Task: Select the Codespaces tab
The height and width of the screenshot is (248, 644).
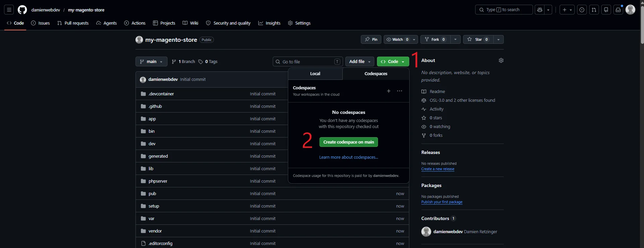Action: click(376, 74)
